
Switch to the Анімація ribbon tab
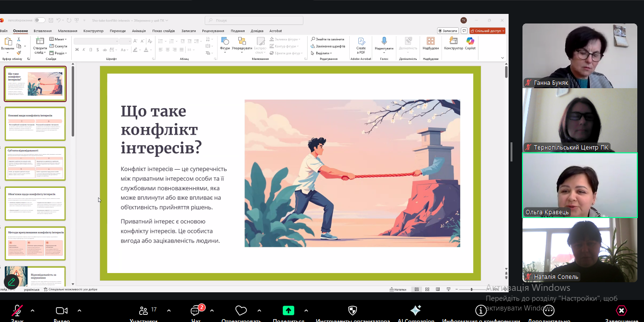(x=139, y=31)
